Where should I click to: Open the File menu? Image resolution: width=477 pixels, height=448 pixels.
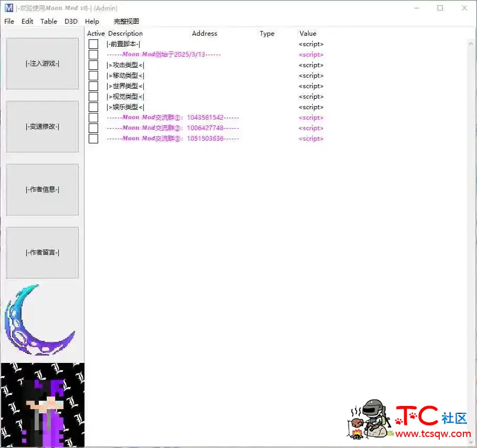9,22
